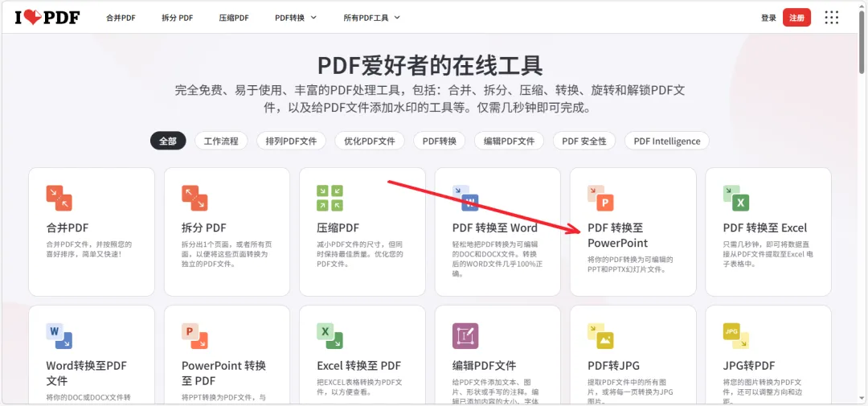Open the PDF 转换至 Word title

click(495, 228)
